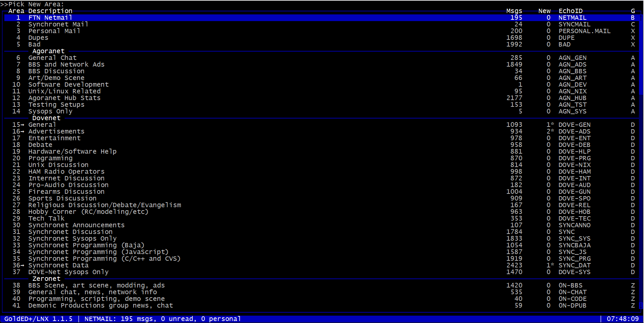644x323 pixels.
Task: Open the Entertainment area
Action: [322, 138]
